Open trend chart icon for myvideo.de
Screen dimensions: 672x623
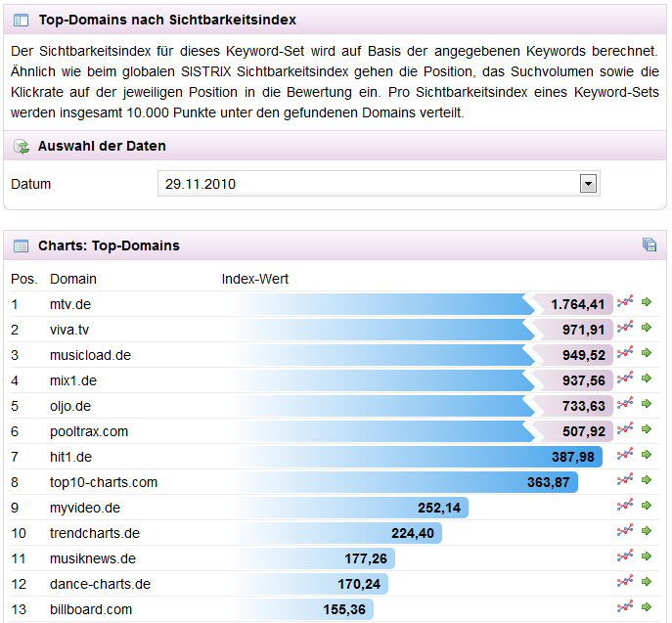(625, 506)
